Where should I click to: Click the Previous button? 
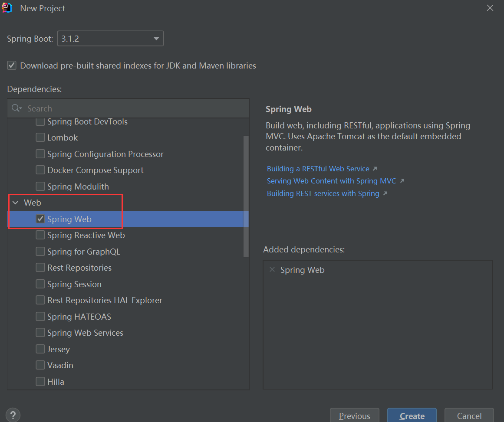click(354, 415)
